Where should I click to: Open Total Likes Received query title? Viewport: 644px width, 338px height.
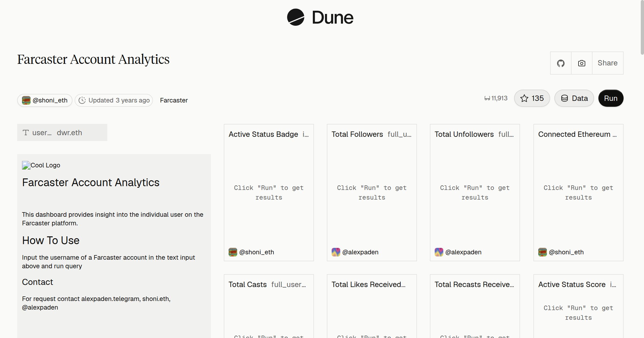tap(368, 284)
